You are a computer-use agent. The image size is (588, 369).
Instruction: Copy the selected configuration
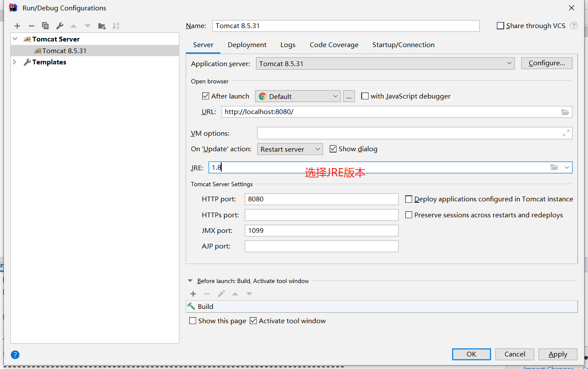pyautogui.click(x=45, y=26)
